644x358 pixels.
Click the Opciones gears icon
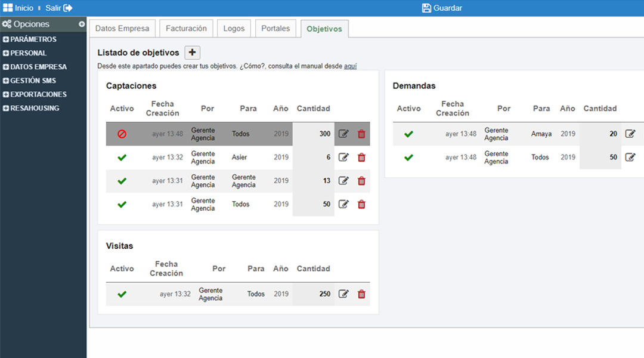coord(7,24)
